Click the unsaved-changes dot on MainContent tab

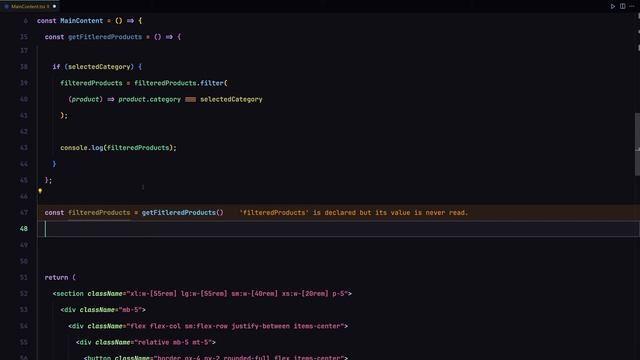(54, 7)
